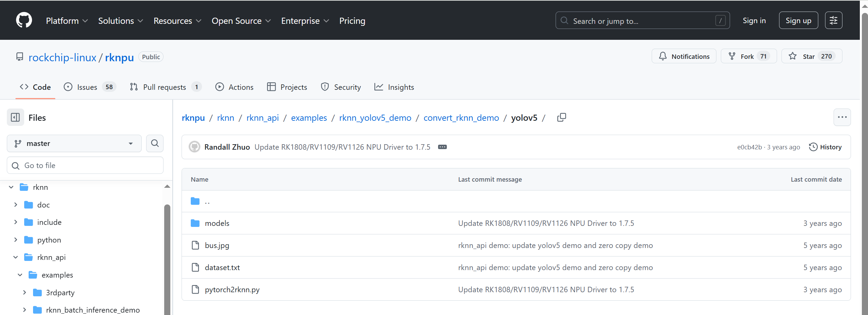The width and height of the screenshot is (868, 315).
Task: Copy the path with clipboard icon
Action: 561,117
